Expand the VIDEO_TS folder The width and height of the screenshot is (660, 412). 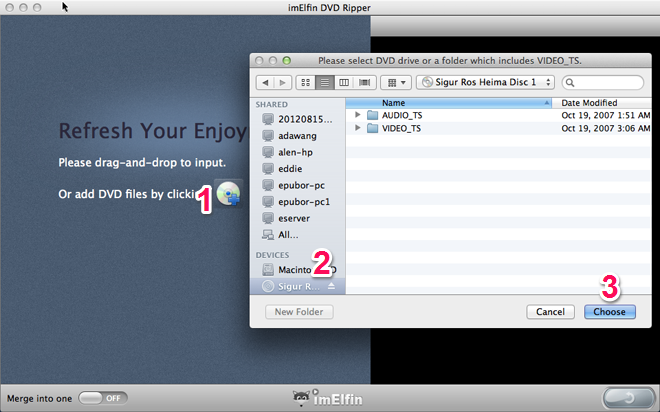point(357,128)
